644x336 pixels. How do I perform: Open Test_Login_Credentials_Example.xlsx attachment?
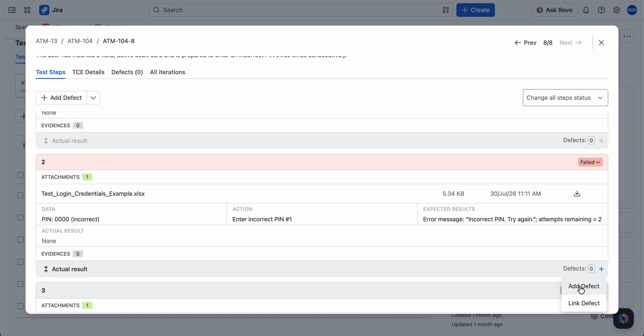(93, 194)
